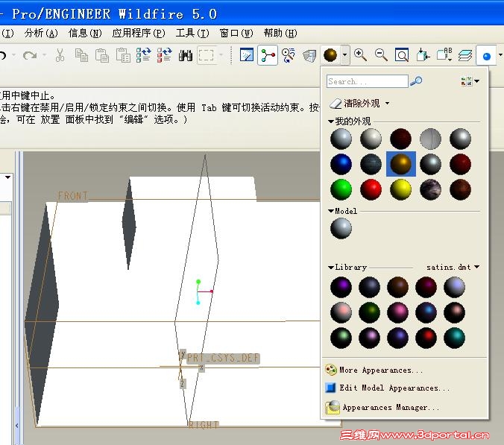
Task: Collapse the left panel using the arrow handle
Action: (x=16, y=426)
